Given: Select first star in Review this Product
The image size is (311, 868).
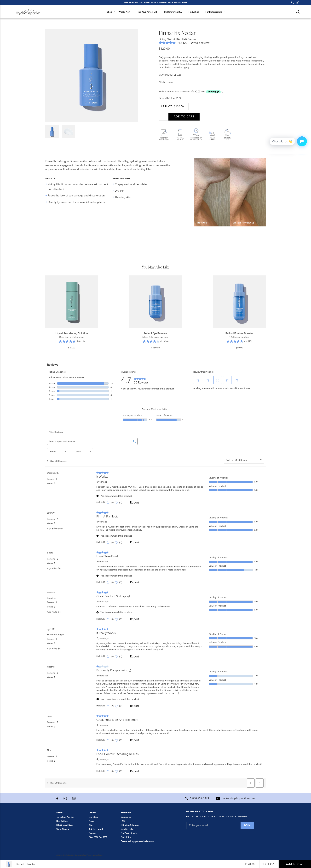Looking at the screenshot, I should (198, 380).
